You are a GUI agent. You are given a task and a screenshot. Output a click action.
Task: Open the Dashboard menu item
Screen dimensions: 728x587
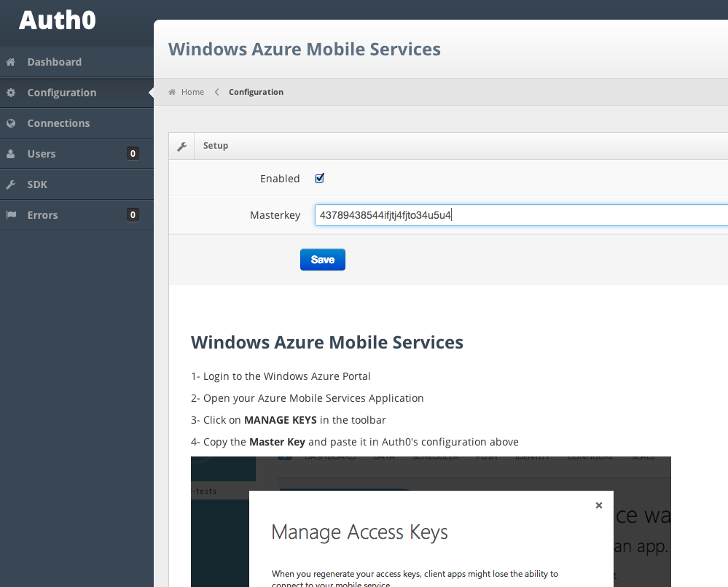(x=77, y=62)
